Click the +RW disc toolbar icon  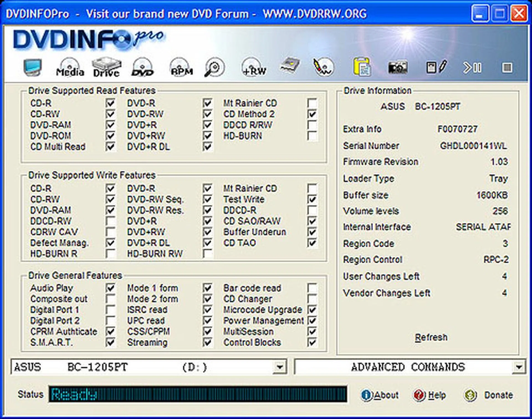pos(254,67)
